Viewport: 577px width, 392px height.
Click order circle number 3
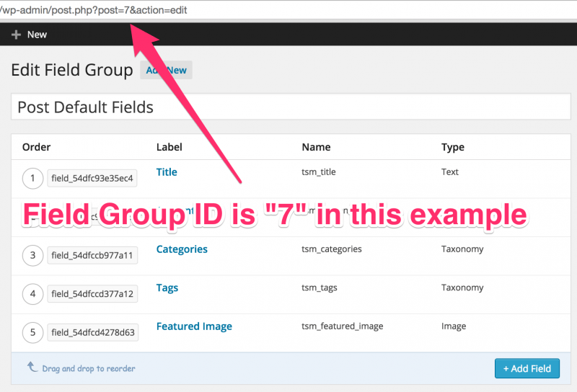32,255
